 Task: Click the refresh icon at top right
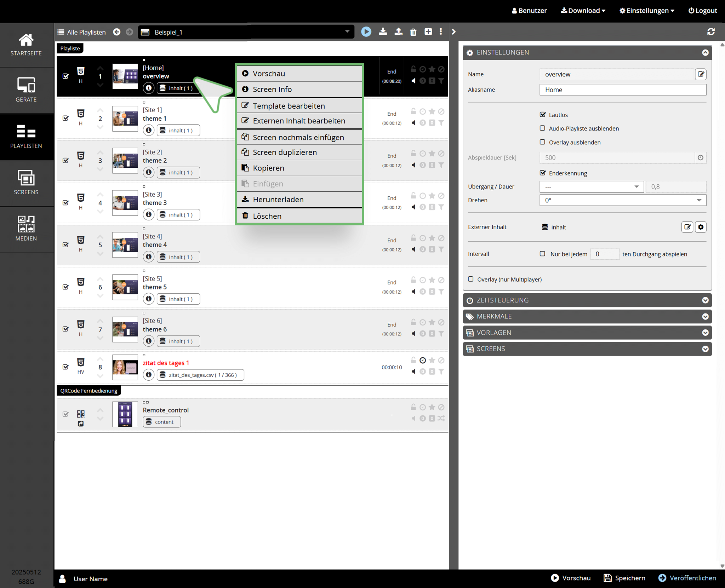click(711, 32)
